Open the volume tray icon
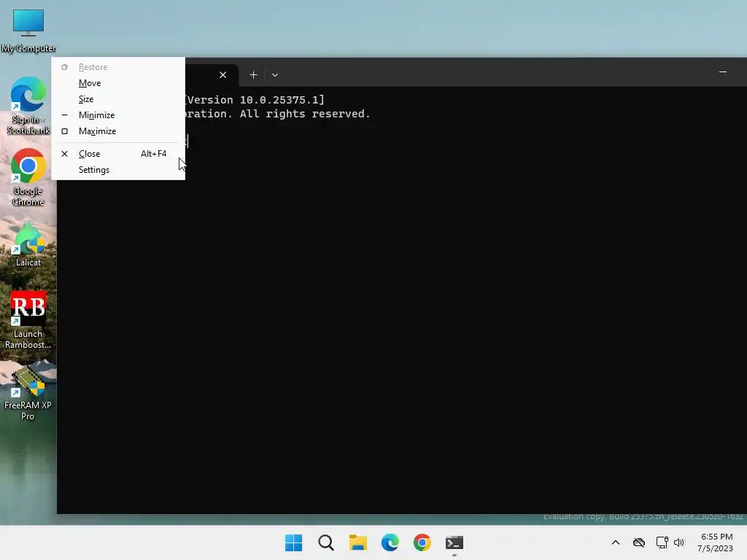 [x=679, y=542]
